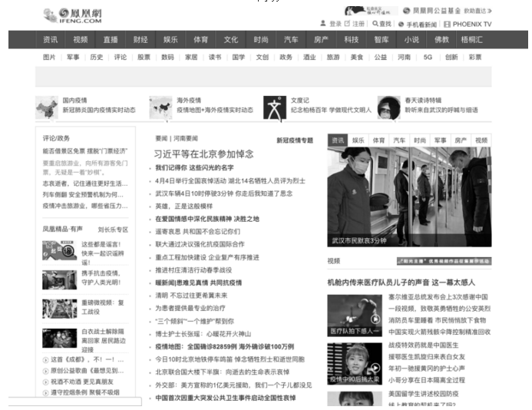The width and height of the screenshot is (532, 410).
Task: Open the 资讯 main navigation item
Action: click(51, 40)
